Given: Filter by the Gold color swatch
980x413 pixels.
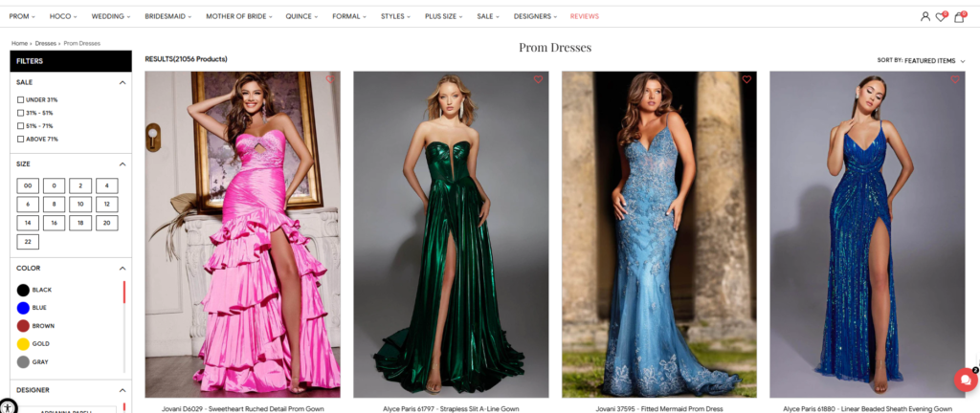Looking at the screenshot, I should coord(23,344).
